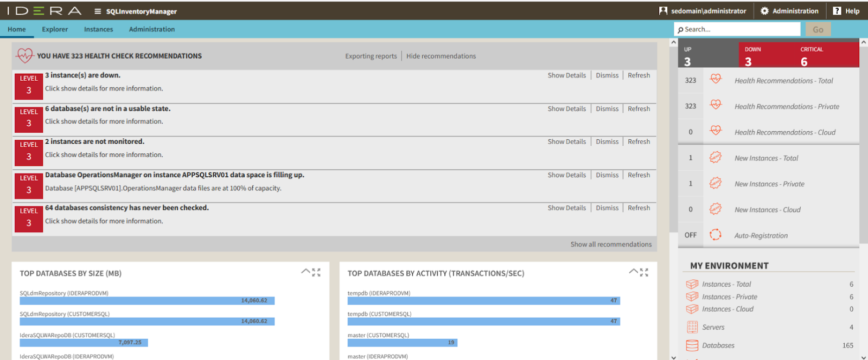Click the main page scrollbar up arrow
The height and width of the screenshot is (360, 868).
[674, 42]
